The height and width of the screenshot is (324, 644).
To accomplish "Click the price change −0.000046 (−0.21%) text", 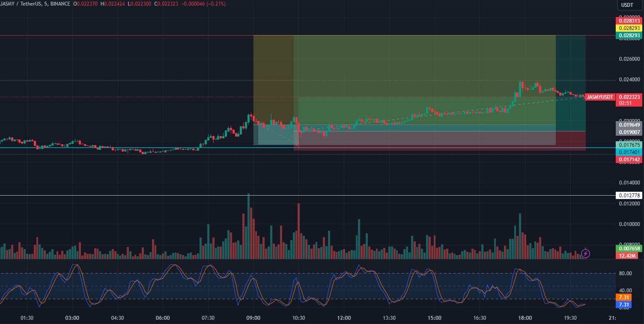I will [x=203, y=4].
